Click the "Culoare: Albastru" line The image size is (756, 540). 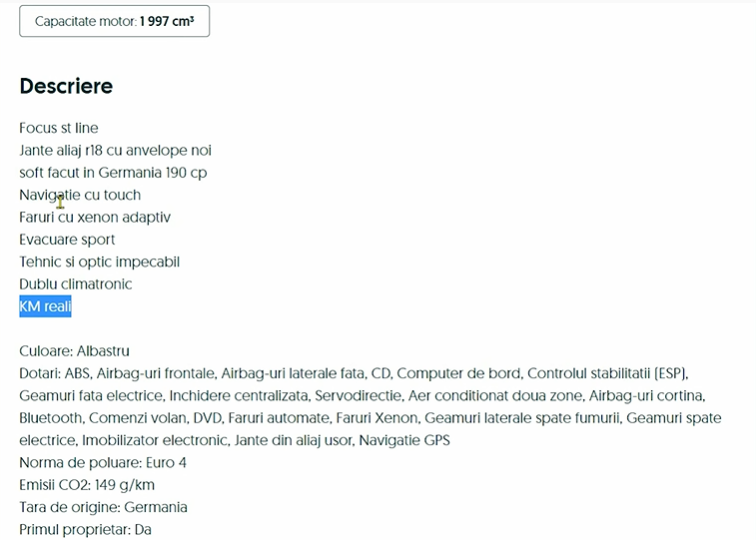[74, 351]
